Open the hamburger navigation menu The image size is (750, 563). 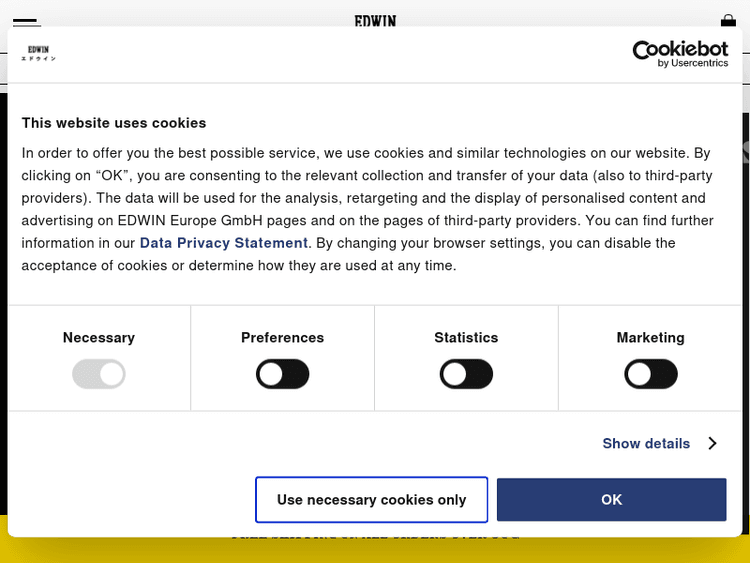pos(27,21)
